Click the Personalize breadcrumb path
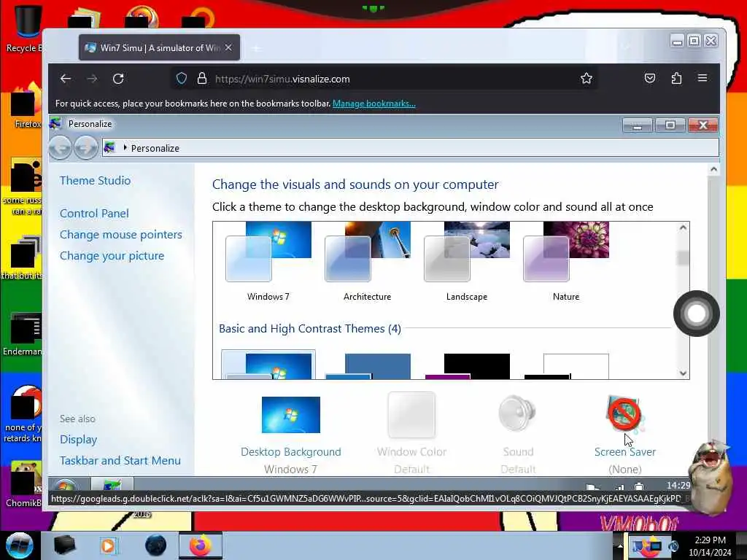The width and height of the screenshot is (747, 560). pos(155,148)
